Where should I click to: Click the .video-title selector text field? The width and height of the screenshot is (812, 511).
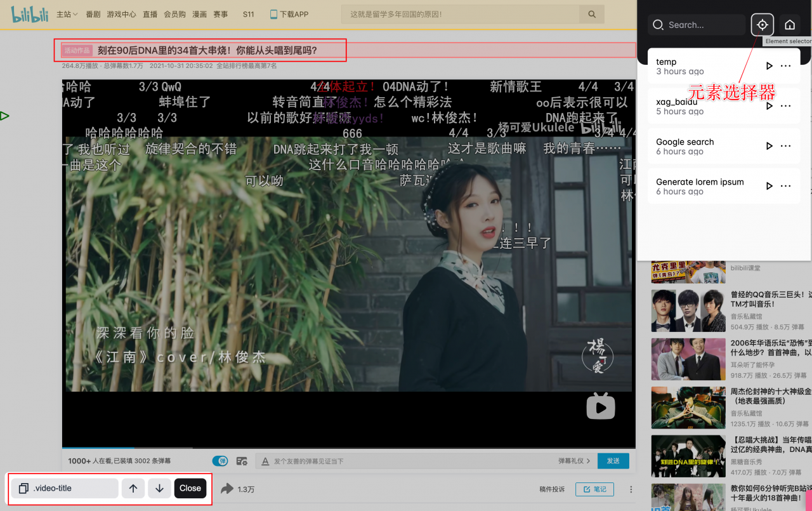(65, 488)
